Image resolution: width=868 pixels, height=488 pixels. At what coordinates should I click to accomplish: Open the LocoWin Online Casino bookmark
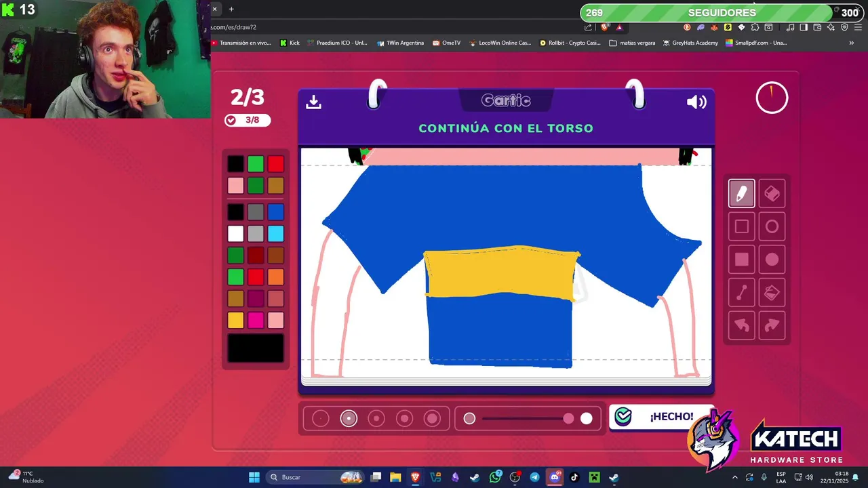[500, 43]
